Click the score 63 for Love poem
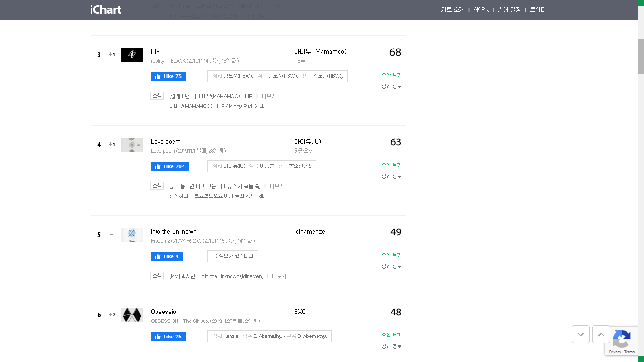 point(396,142)
